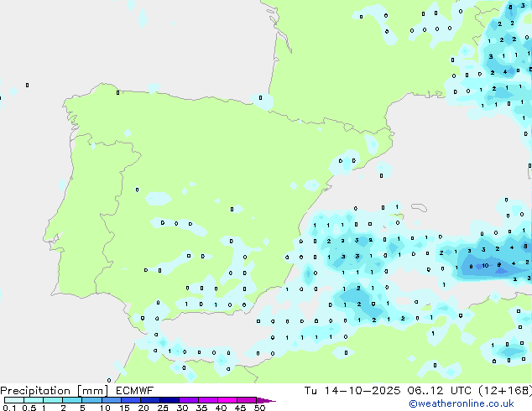
Task: Click the '10' precipitation value on the map
Action: click(485, 266)
